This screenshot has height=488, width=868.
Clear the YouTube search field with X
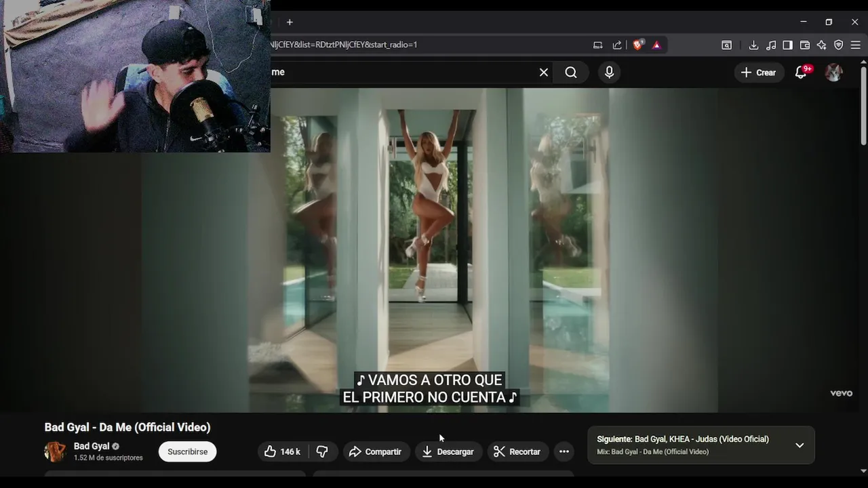(544, 73)
